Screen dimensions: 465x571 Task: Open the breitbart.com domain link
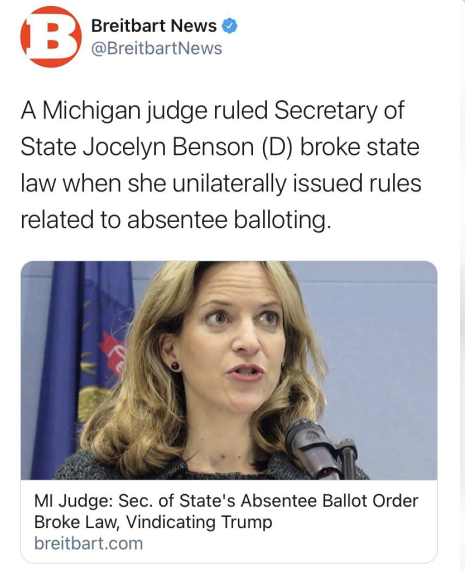tap(88, 543)
